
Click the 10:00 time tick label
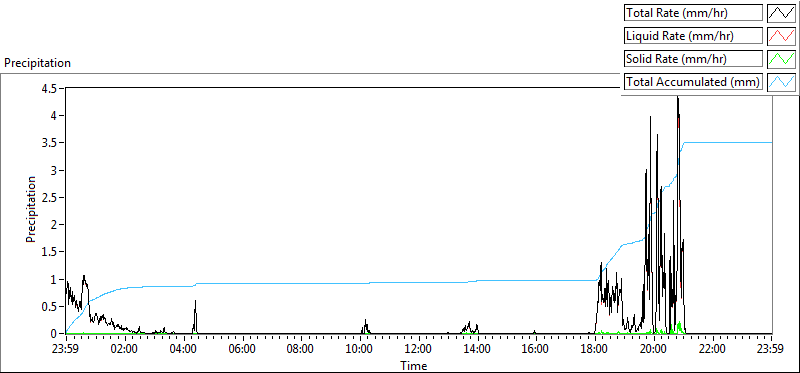coord(360,349)
